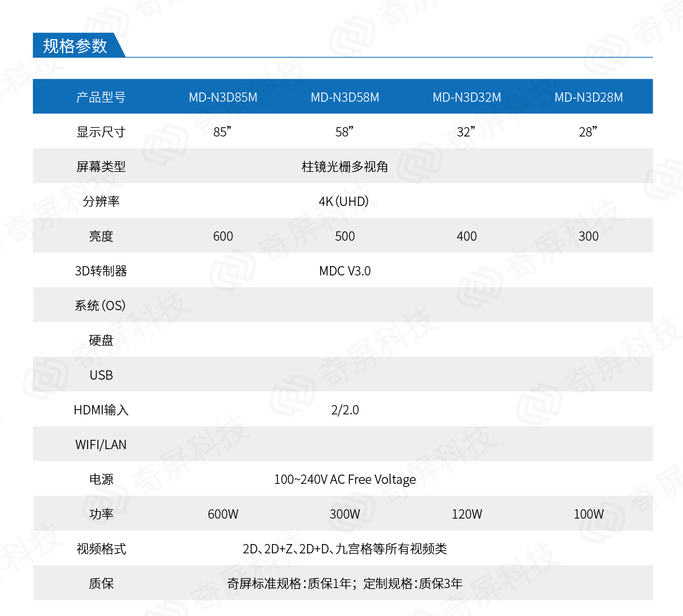Screen dimensions: 683x616
Task: Select the WIFI/LAN row label
Action: (x=101, y=445)
